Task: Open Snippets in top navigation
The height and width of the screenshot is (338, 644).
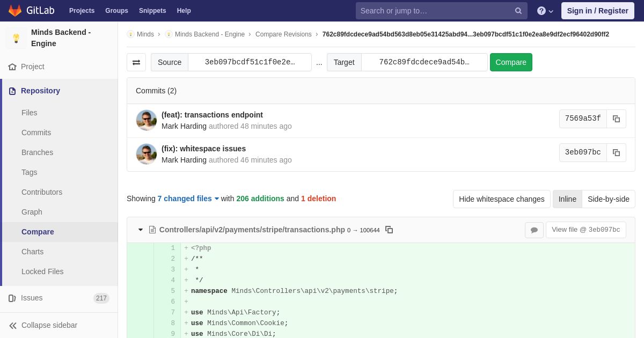Action: 152,11
